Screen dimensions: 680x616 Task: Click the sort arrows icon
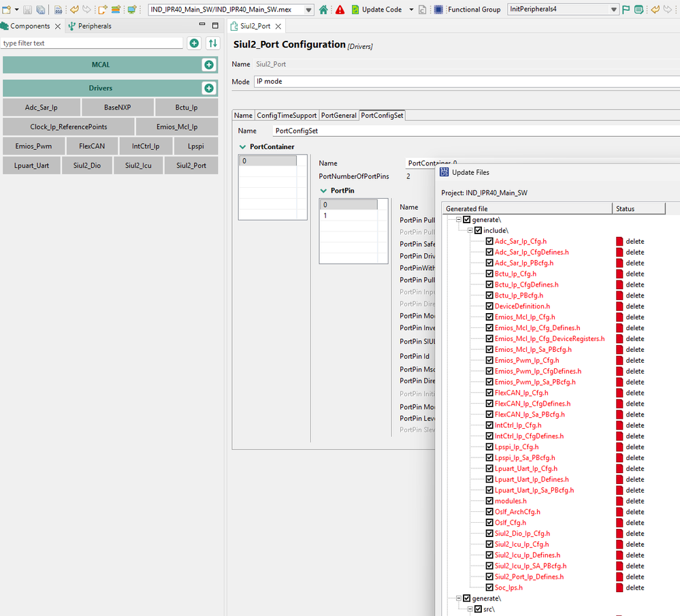(213, 43)
